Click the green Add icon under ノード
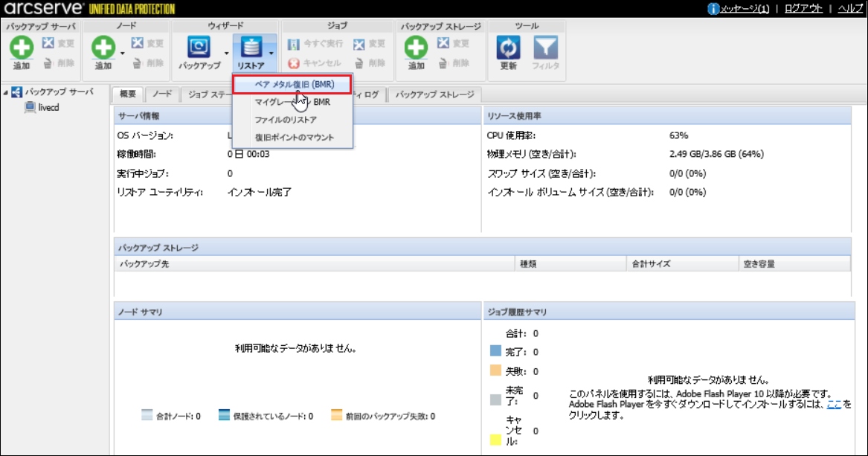The height and width of the screenshot is (456, 868). pyautogui.click(x=103, y=48)
